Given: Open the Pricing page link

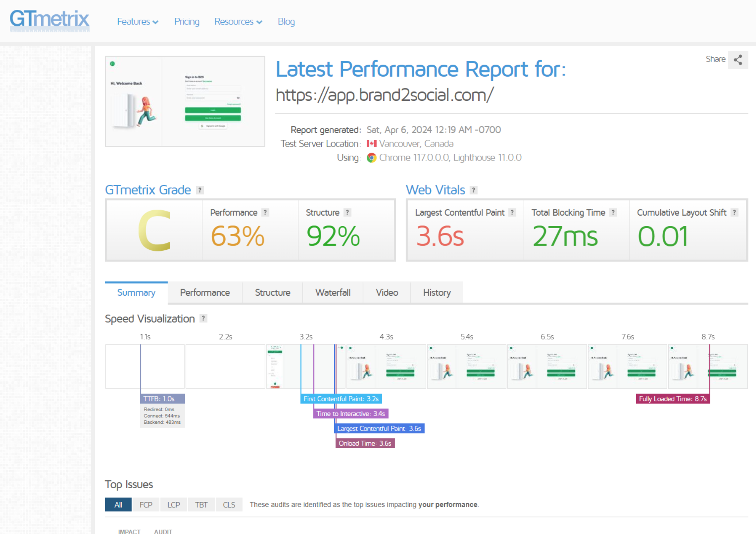Looking at the screenshot, I should coord(187,22).
